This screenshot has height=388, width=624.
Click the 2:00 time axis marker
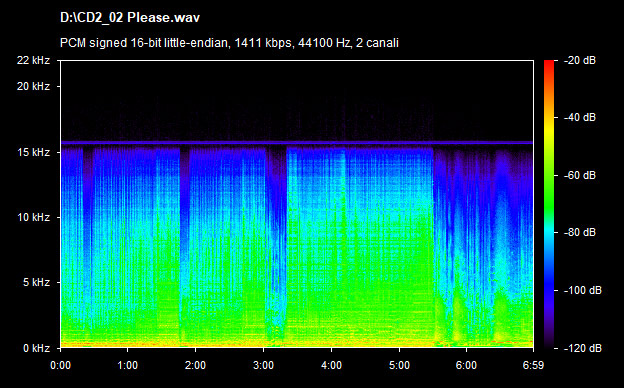(195, 365)
